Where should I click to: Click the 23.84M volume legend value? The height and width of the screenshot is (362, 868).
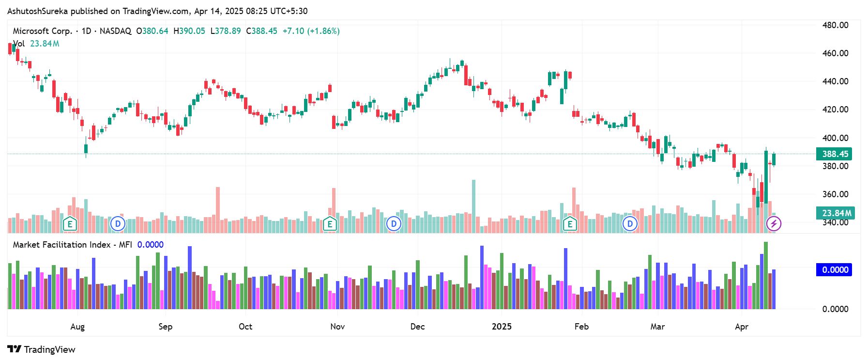click(x=45, y=44)
